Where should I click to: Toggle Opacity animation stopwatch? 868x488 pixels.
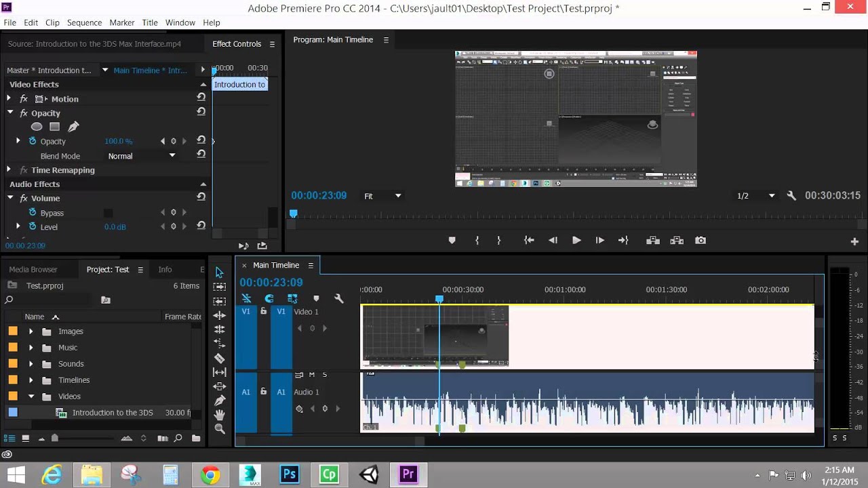pyautogui.click(x=32, y=141)
